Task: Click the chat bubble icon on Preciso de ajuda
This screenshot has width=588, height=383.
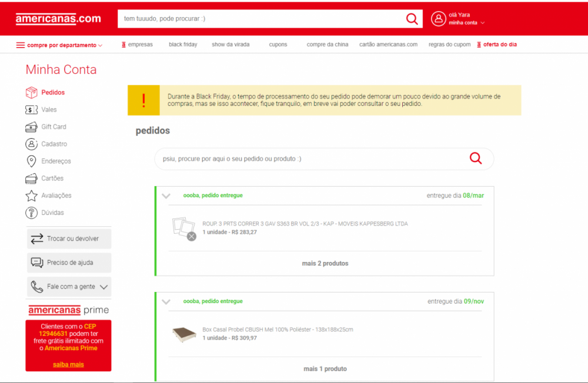Action: (x=36, y=263)
